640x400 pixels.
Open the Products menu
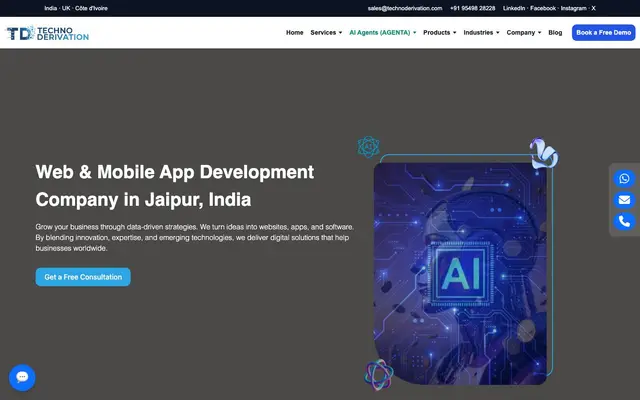(x=436, y=33)
